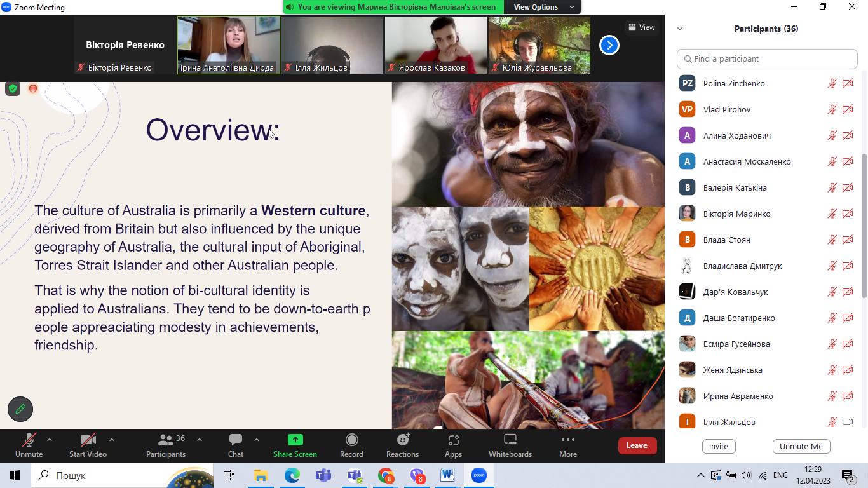868x488 pixels.
Task: Click the video-off icon for Vlad Pirohov
Action: (x=848, y=109)
